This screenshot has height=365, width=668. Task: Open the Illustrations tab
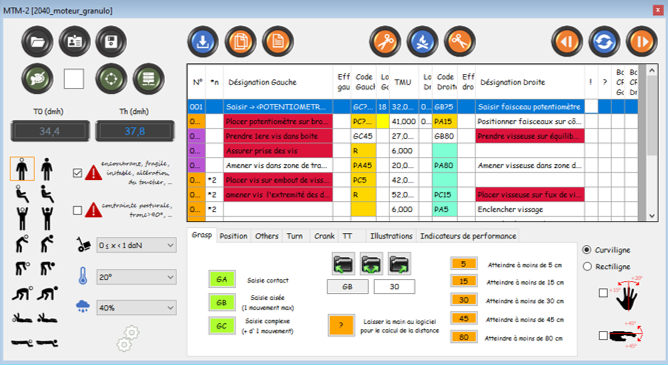click(x=391, y=236)
